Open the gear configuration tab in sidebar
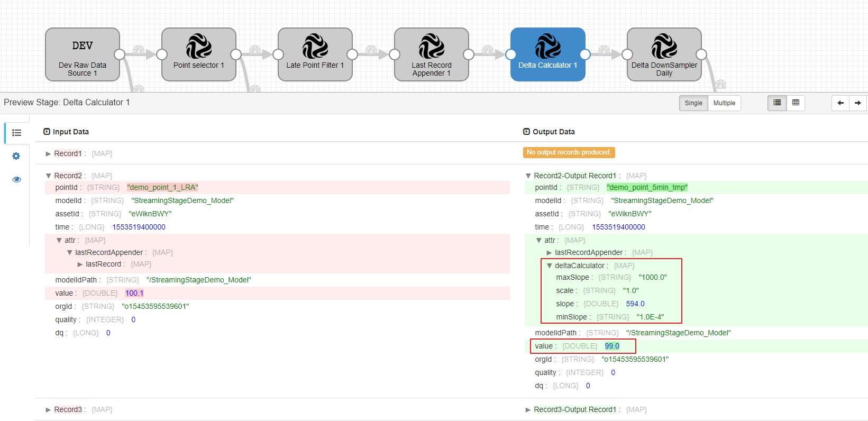This screenshot has width=868, height=421. [x=16, y=156]
